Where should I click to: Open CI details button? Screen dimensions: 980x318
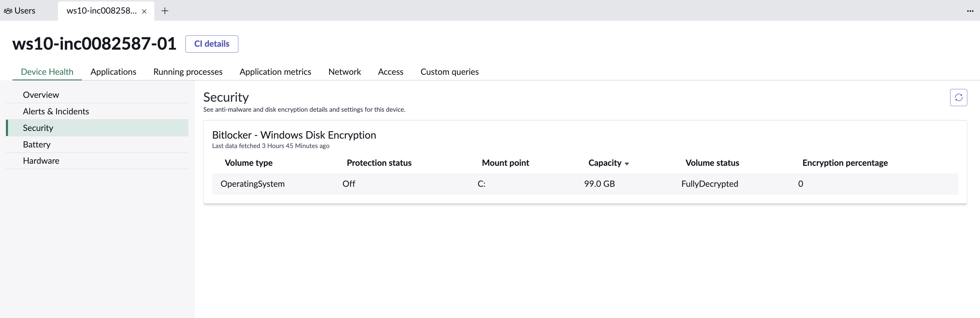(x=211, y=44)
